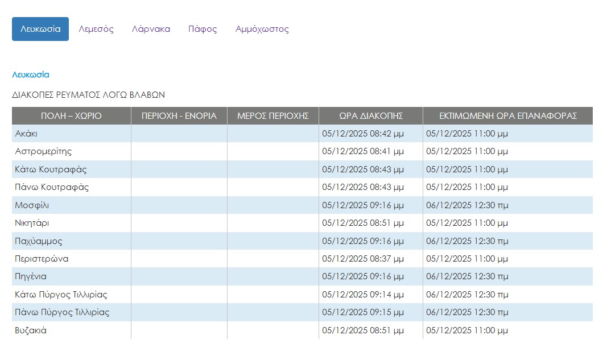
Task: Open the Λάρνακα tab
Action: click(151, 29)
